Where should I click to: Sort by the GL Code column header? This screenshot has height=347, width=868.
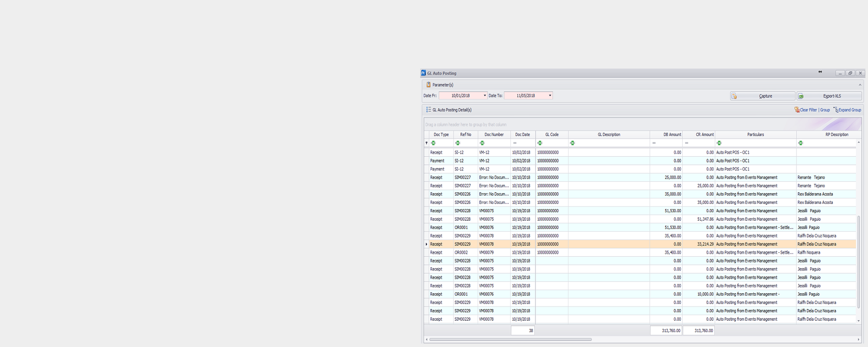point(552,134)
